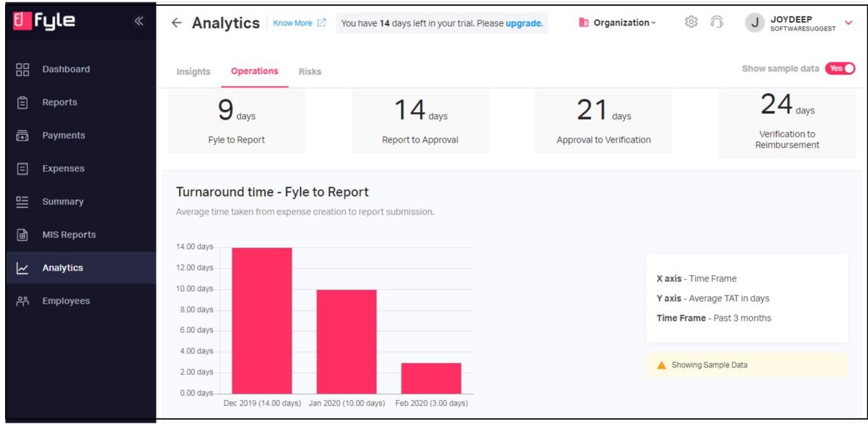Open the Organization dropdown
868x424 pixels.
[x=617, y=23]
